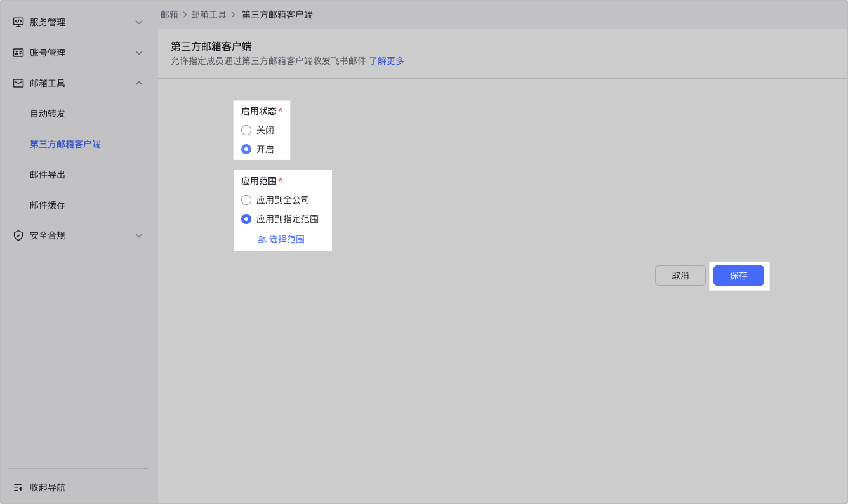Viewport: 848px width, 504px height.
Task: Click the 账号管理 ID card icon
Action: coord(18,53)
